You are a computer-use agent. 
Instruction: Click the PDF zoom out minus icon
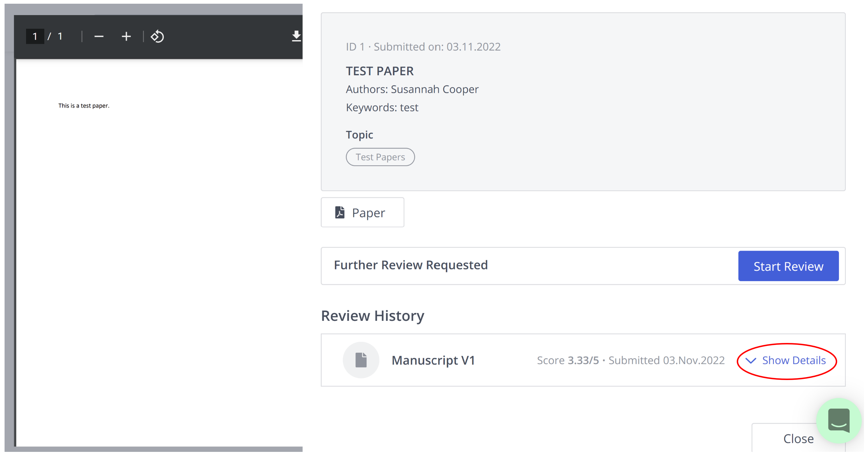(x=99, y=36)
